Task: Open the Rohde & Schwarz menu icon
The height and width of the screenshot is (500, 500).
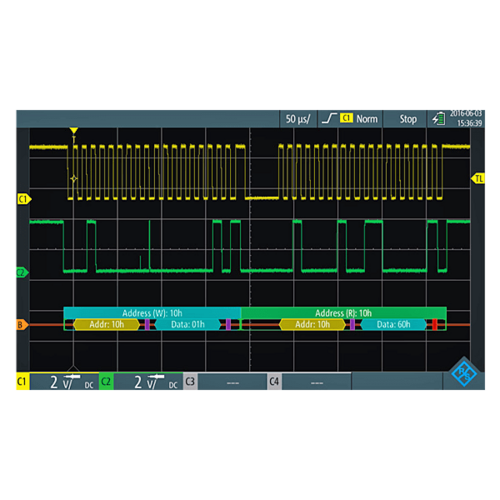Action: [x=464, y=373]
